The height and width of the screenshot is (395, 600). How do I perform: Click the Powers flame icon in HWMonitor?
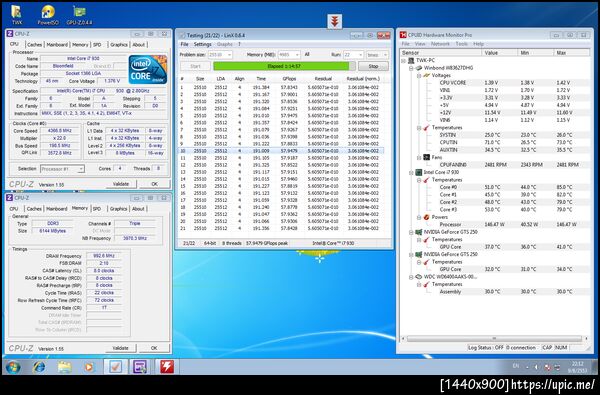tap(427, 217)
